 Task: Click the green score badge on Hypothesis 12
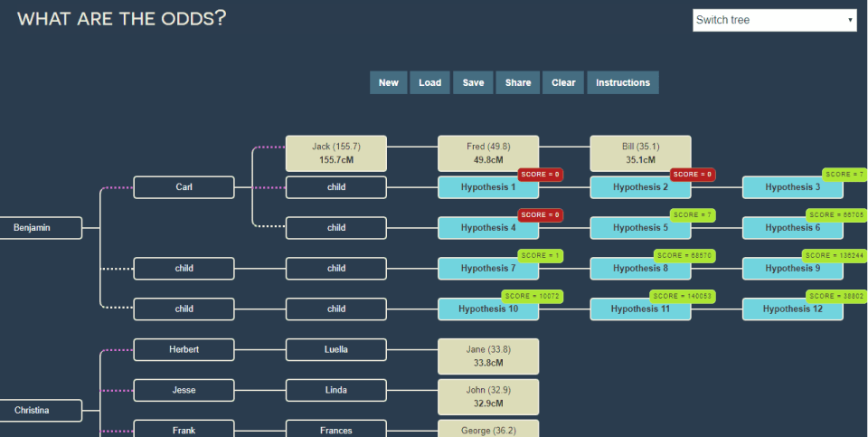click(x=837, y=297)
